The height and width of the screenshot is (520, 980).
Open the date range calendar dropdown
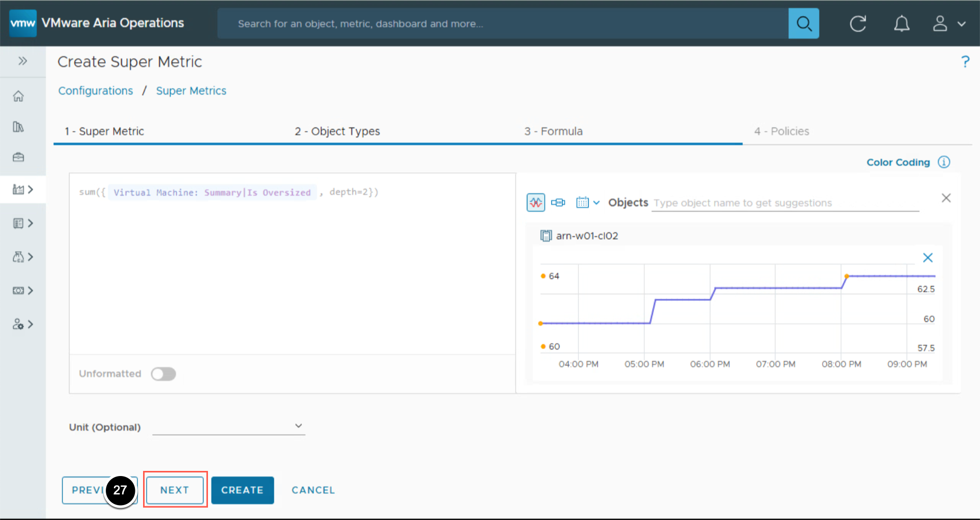tap(587, 202)
